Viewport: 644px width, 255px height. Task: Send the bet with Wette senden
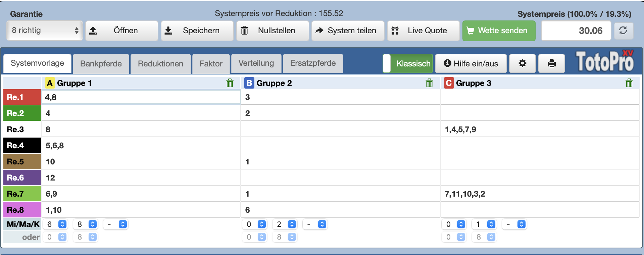(499, 31)
